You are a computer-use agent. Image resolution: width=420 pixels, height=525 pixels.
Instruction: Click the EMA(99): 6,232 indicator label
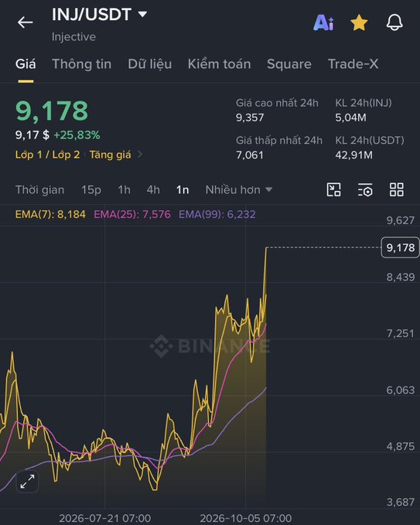pyautogui.click(x=217, y=214)
